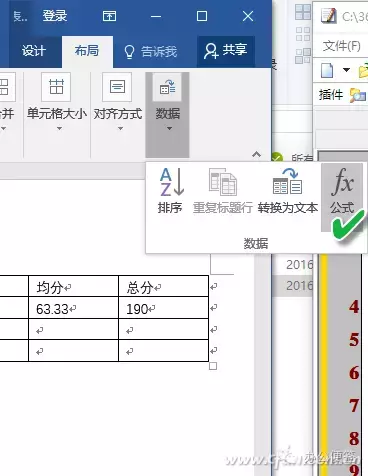This screenshot has width=368, height=476.
Task: Click the 总分 header cell
Action: (x=163, y=287)
